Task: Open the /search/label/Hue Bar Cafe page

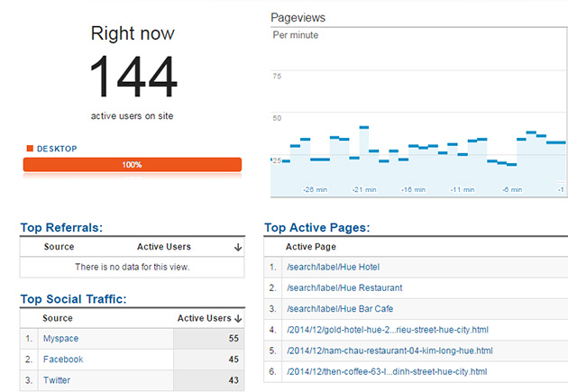Action: [339, 309]
